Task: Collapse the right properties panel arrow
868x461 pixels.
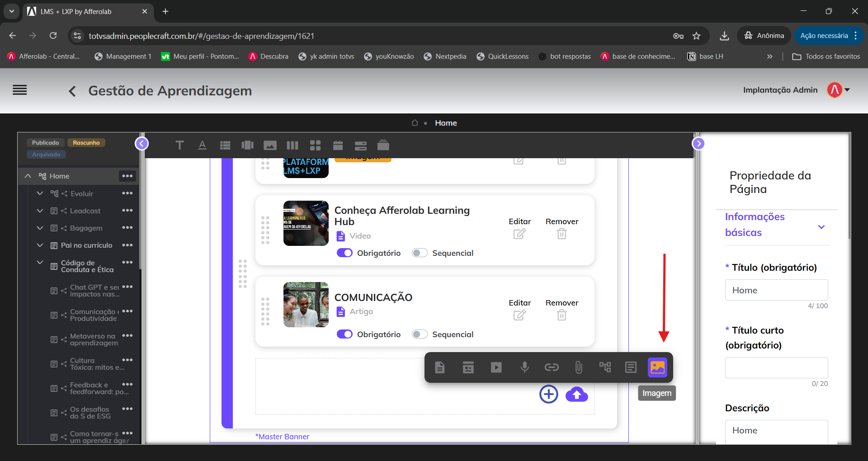Action: point(698,144)
